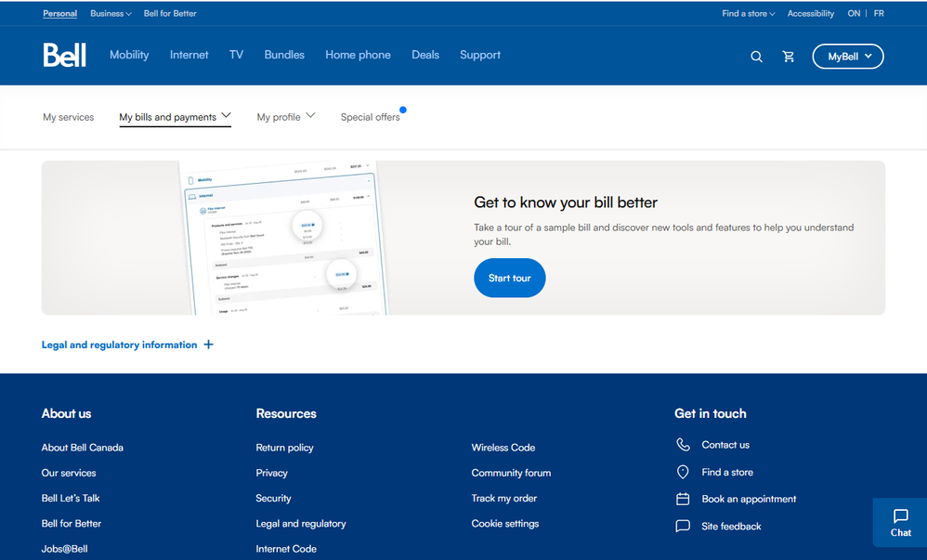Click the 'About us' footer heading
Screen dimensions: 927x560
coord(66,414)
